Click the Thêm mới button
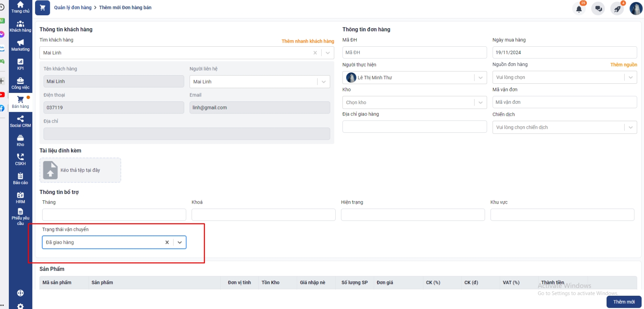Viewport: 644px width, 309px height. 623,302
